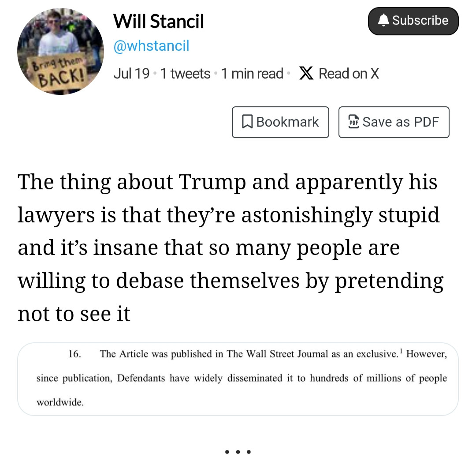The image size is (476, 472).
Task: Open Will Stancil's profile picture
Action: point(60,51)
